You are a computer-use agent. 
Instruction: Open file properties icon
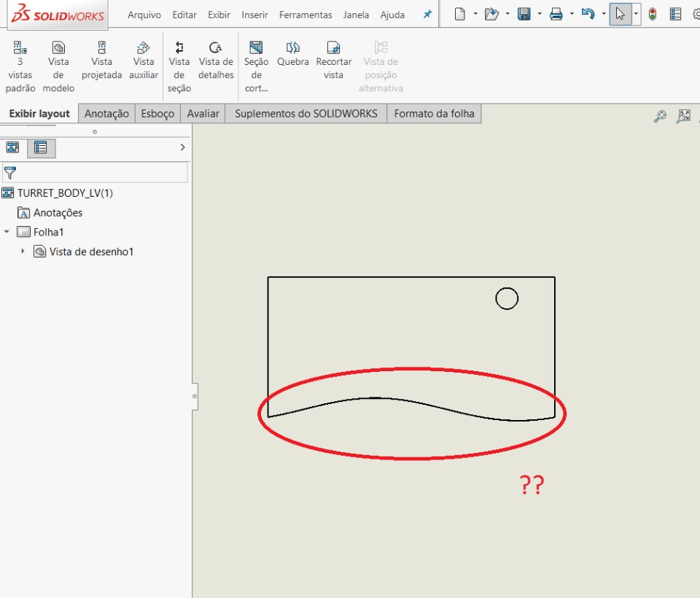675,15
